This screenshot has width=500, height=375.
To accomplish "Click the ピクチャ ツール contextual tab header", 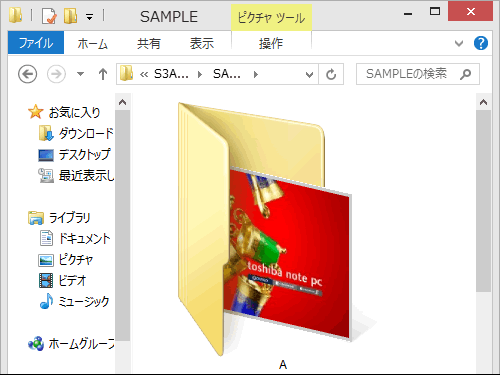I will click(271, 18).
